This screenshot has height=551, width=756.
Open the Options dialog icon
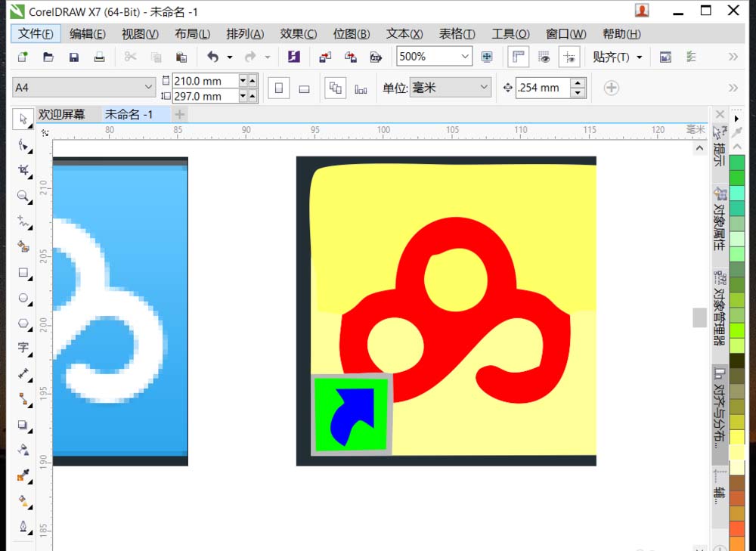click(691, 57)
